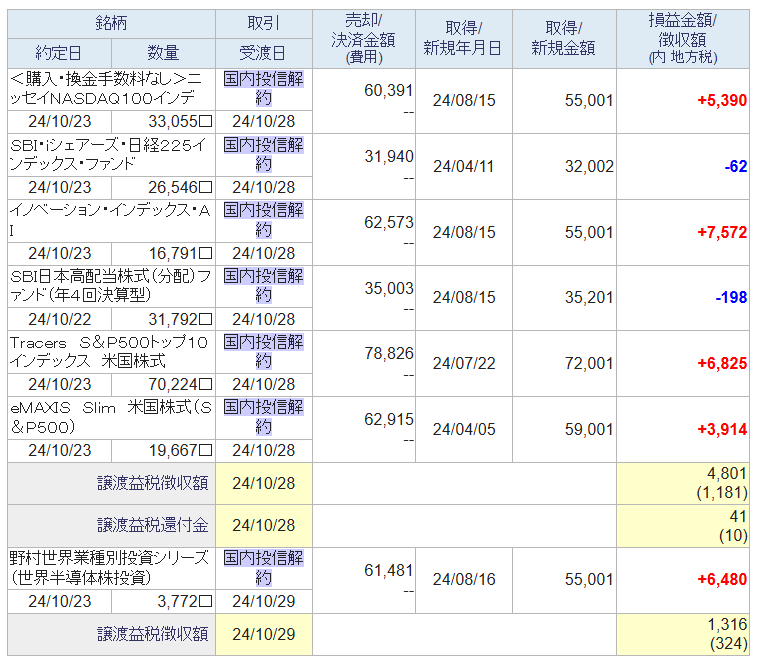Viewport: 759px width, 667px height.
Task: Select the profit value +6,480
Action: 722,579
